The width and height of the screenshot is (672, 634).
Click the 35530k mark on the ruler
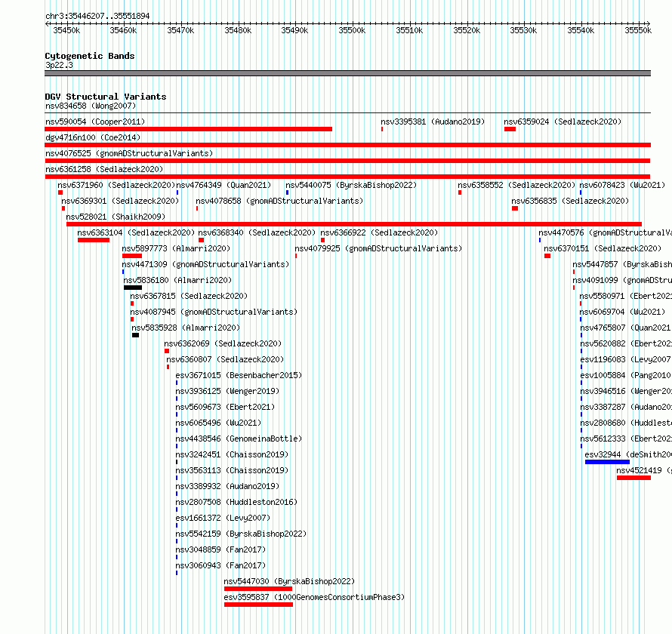pos(523,30)
